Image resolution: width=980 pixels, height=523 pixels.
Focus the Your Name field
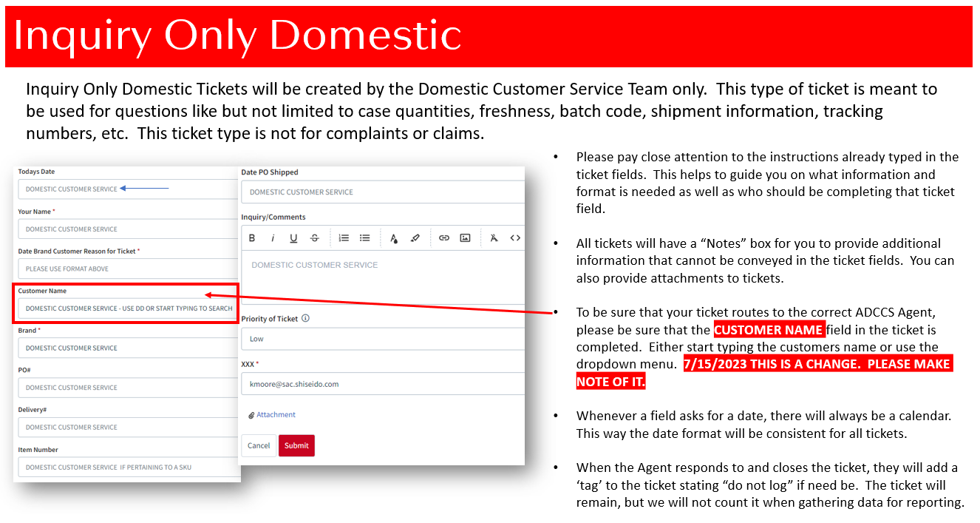click(x=128, y=229)
